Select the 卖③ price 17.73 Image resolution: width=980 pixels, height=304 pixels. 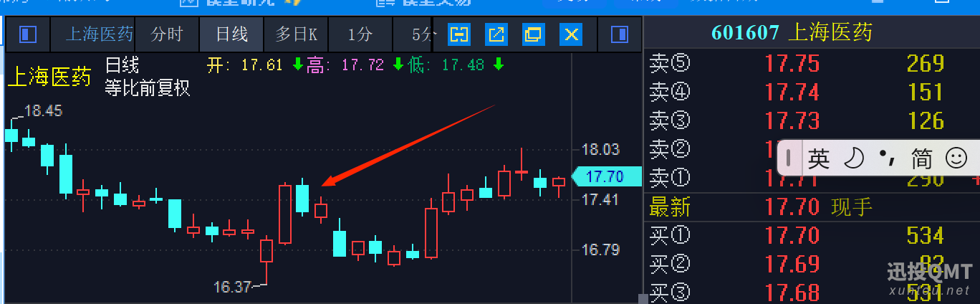(x=792, y=121)
